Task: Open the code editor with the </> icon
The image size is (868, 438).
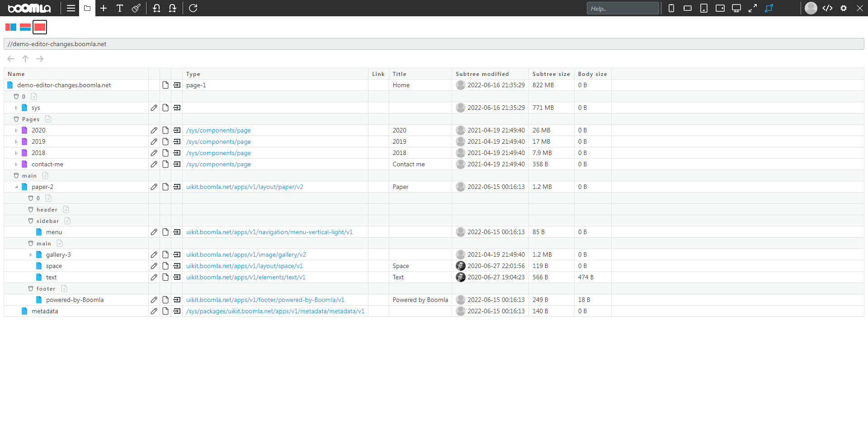Action: click(x=828, y=8)
